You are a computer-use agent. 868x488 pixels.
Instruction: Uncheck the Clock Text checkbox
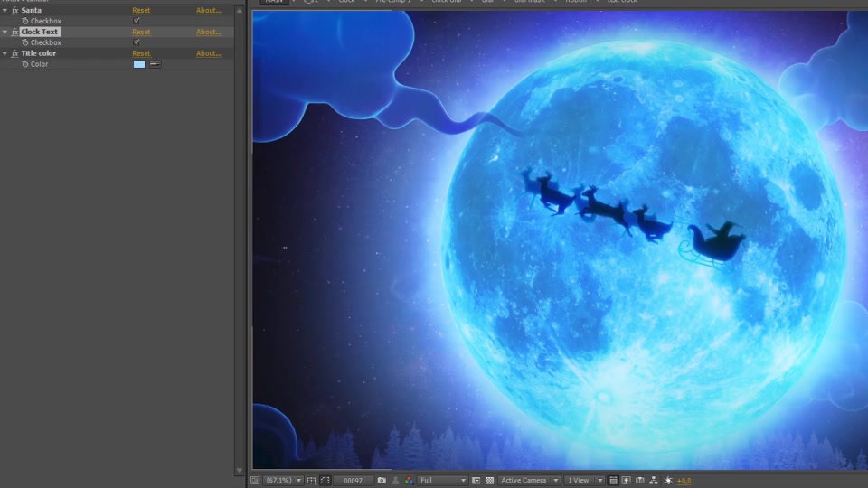[x=137, y=42]
